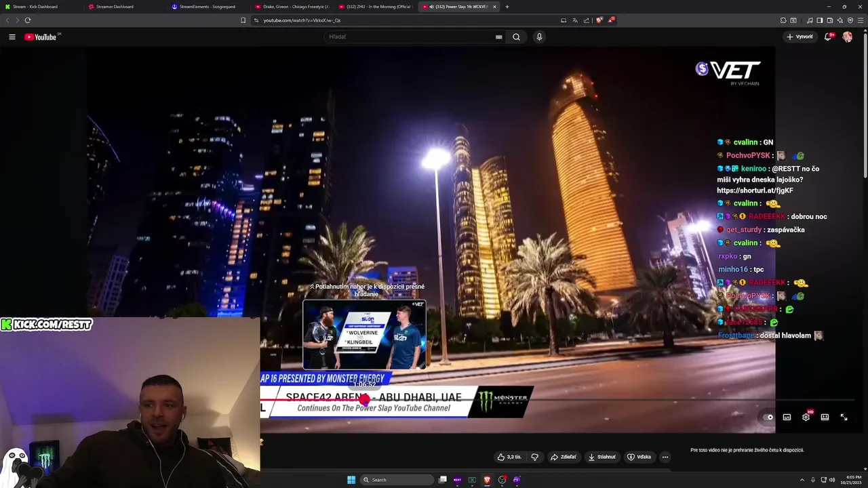Open the Xbox app in taskbar
This screenshot has width=868, height=488.
tap(472, 480)
